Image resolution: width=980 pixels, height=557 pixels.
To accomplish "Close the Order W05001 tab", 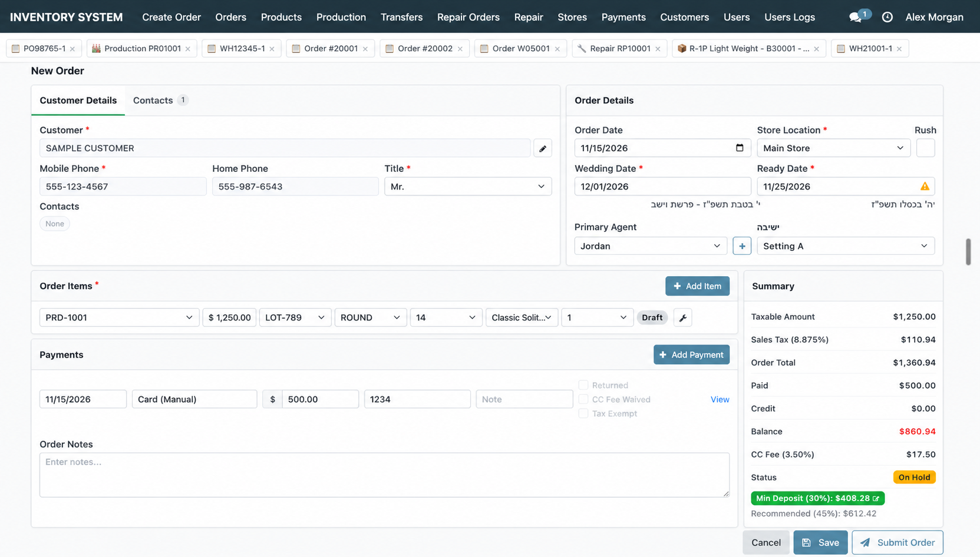I will [557, 49].
